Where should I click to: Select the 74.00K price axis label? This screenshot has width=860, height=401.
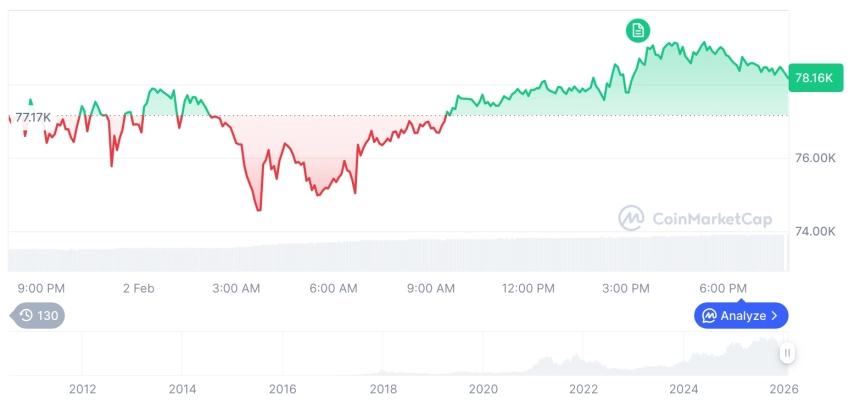[813, 231]
